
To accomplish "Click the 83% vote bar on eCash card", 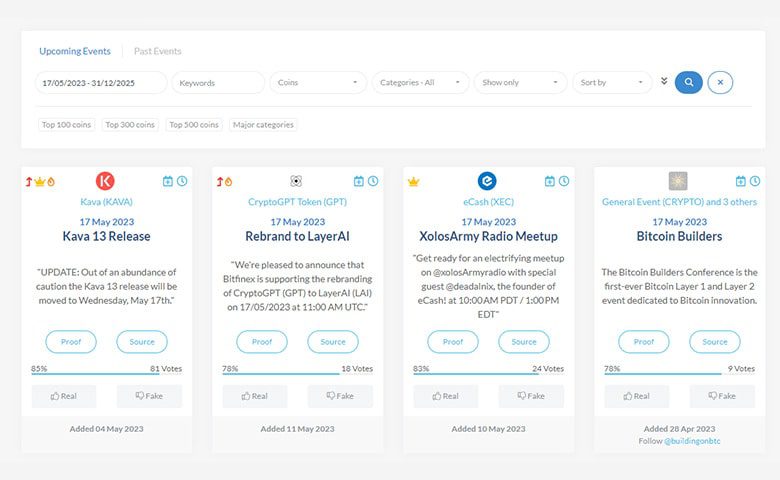I will pyautogui.click(x=488, y=374).
